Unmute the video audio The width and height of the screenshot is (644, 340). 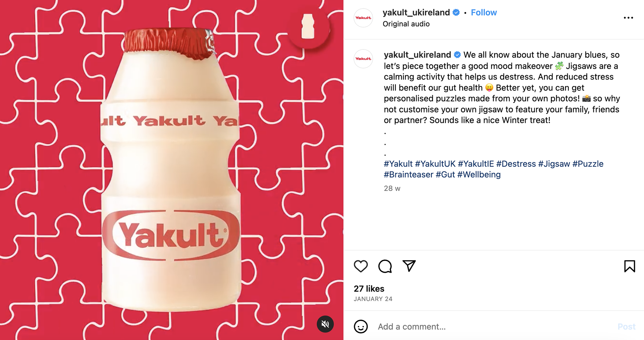coord(325,324)
